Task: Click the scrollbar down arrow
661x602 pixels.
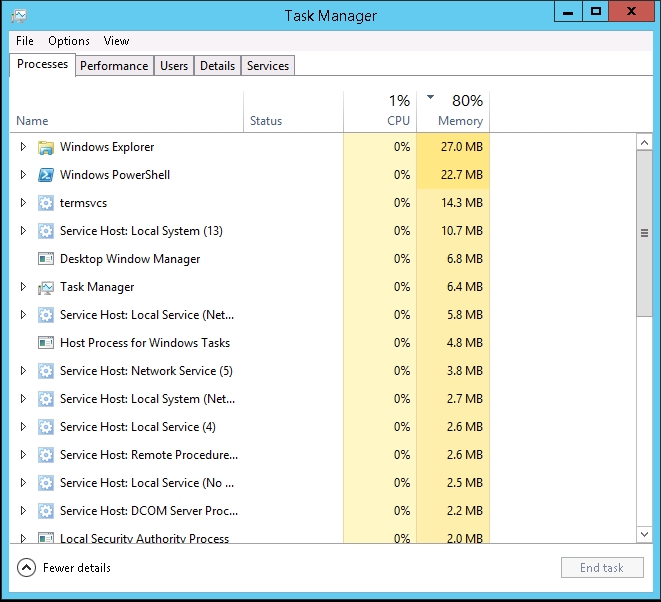Action: pyautogui.click(x=644, y=535)
